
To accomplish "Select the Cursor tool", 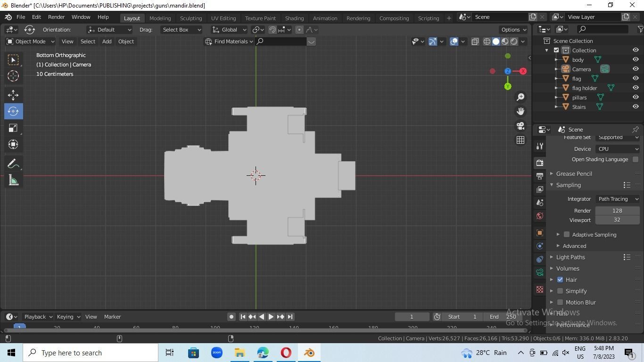I will (x=13, y=76).
